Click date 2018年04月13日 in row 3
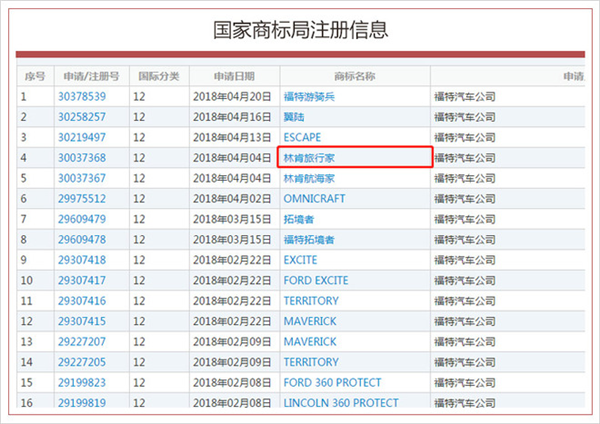This screenshot has height=424, width=600. (x=232, y=137)
